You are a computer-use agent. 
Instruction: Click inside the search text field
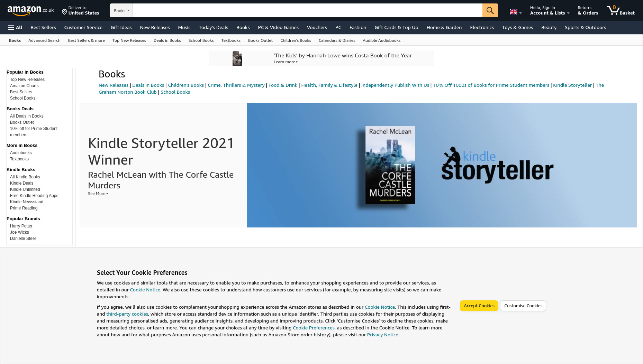307,10
